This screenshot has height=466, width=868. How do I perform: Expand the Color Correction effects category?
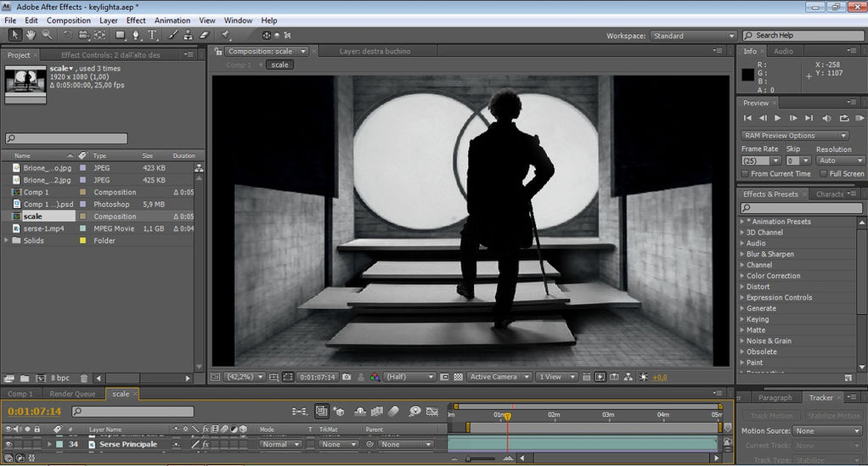(x=741, y=276)
